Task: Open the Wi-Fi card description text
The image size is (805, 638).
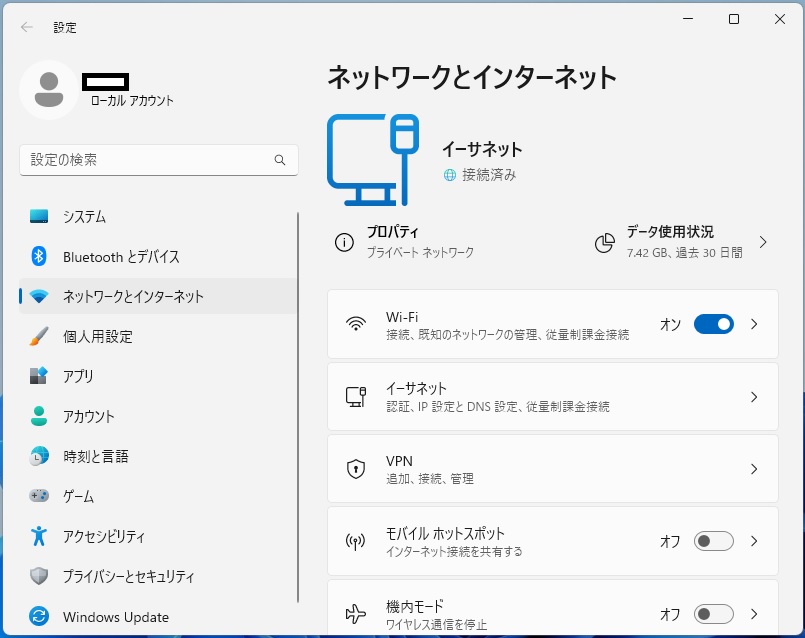Action: pos(507,335)
